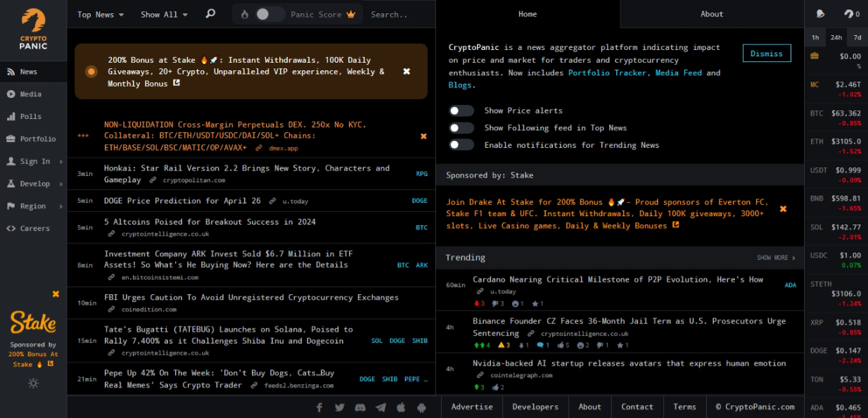868x418 pixels.
Task: Select the 1h price change tab
Action: [815, 37]
